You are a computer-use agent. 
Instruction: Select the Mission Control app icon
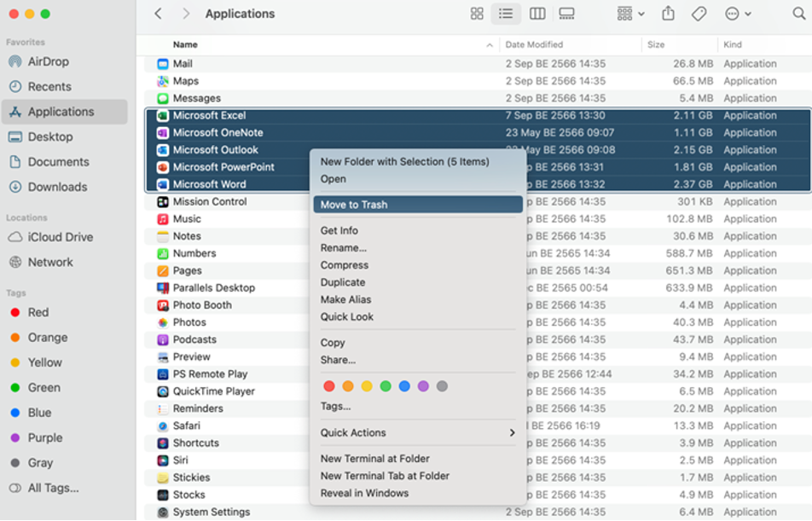(163, 201)
